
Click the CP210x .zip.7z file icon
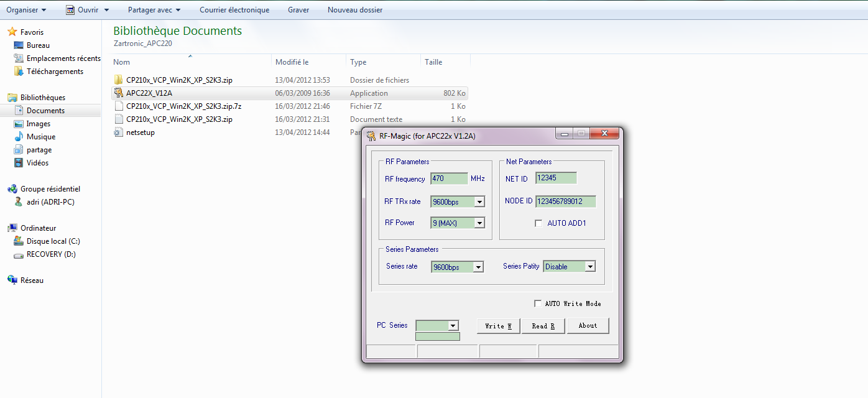coord(119,106)
